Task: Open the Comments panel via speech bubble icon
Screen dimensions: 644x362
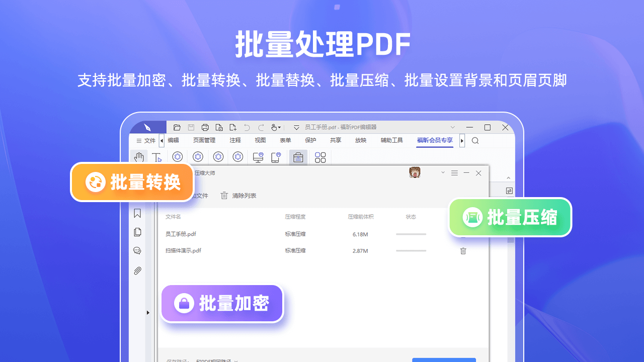Action: point(137,250)
